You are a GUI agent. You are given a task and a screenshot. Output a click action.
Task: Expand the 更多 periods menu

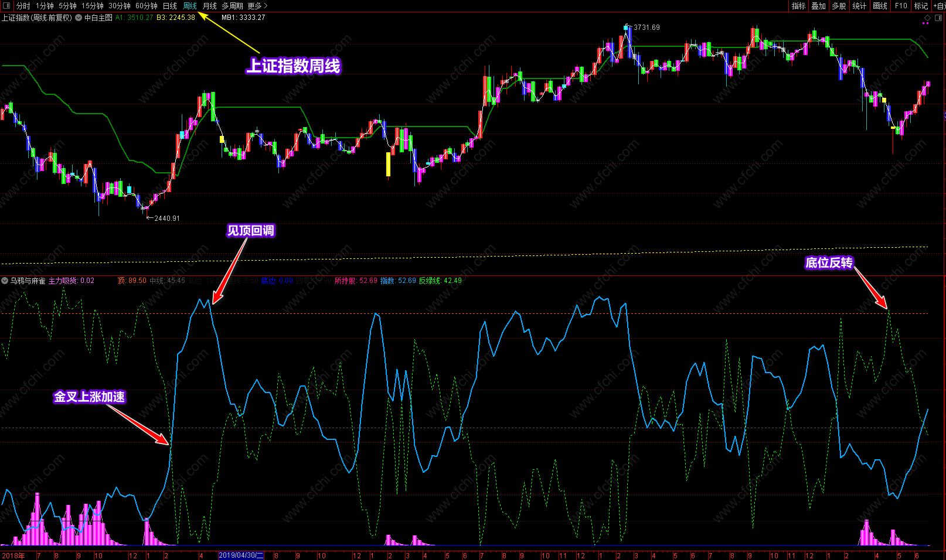click(x=257, y=6)
